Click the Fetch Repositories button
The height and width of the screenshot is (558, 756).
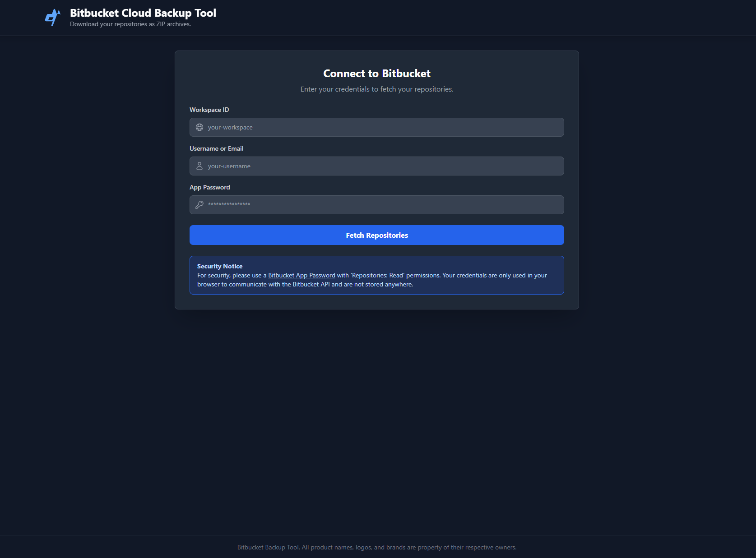[377, 235]
